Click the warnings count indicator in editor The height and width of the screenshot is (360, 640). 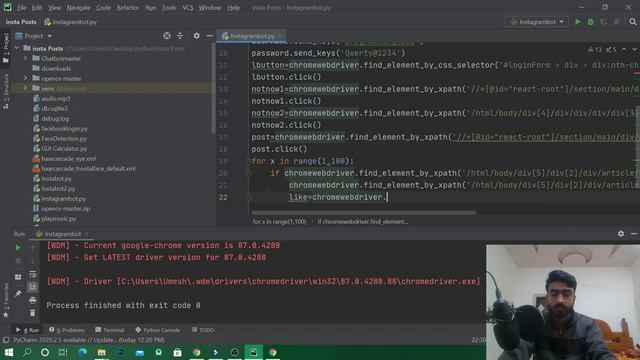pos(595,49)
